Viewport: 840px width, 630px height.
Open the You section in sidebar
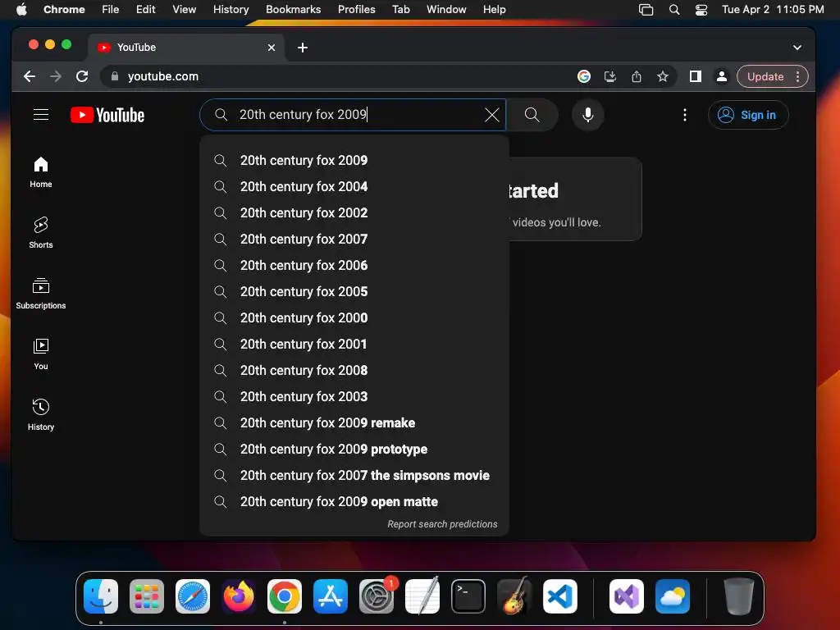41,354
